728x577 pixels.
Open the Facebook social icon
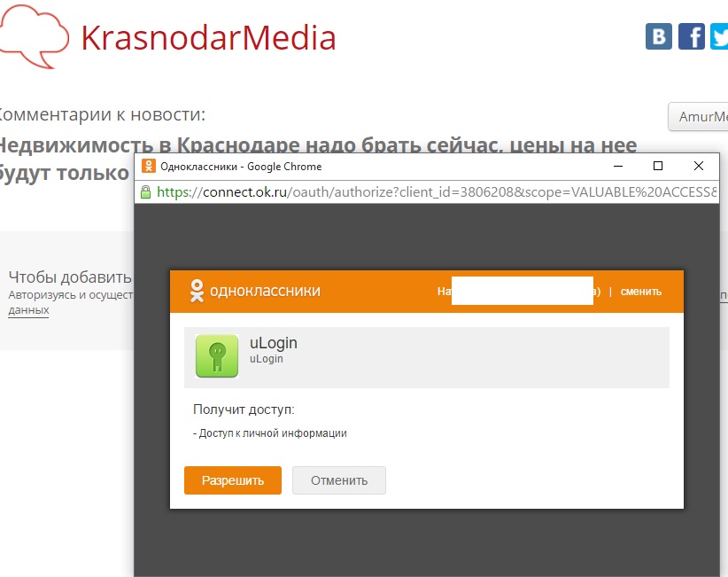(692, 36)
